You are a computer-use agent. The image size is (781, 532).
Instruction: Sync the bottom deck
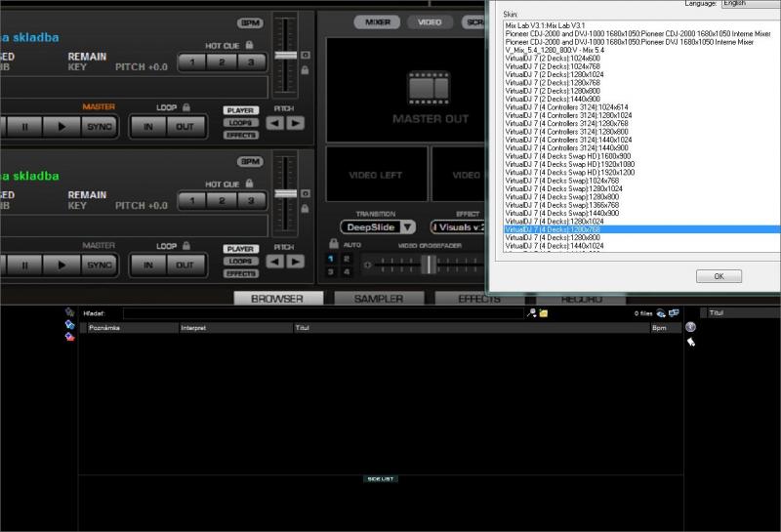point(100,265)
